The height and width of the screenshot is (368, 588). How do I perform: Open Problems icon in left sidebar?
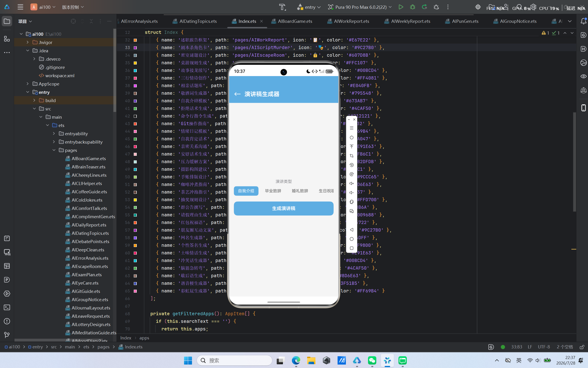(7, 321)
